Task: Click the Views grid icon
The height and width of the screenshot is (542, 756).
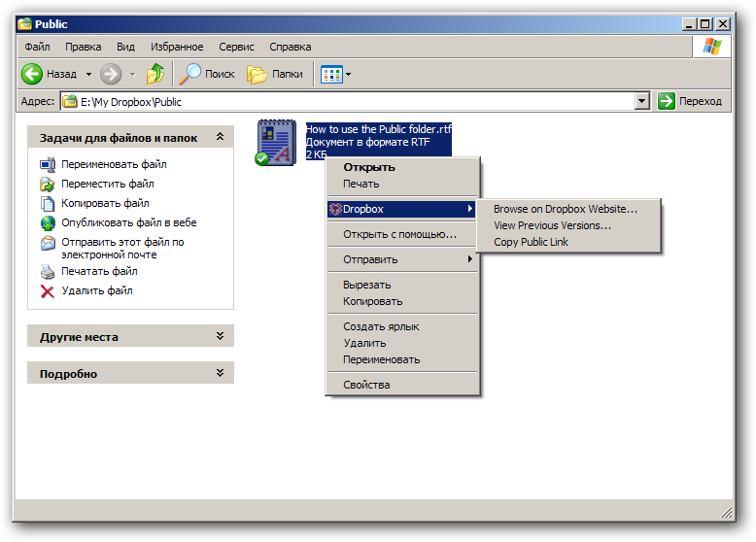Action: (x=331, y=74)
